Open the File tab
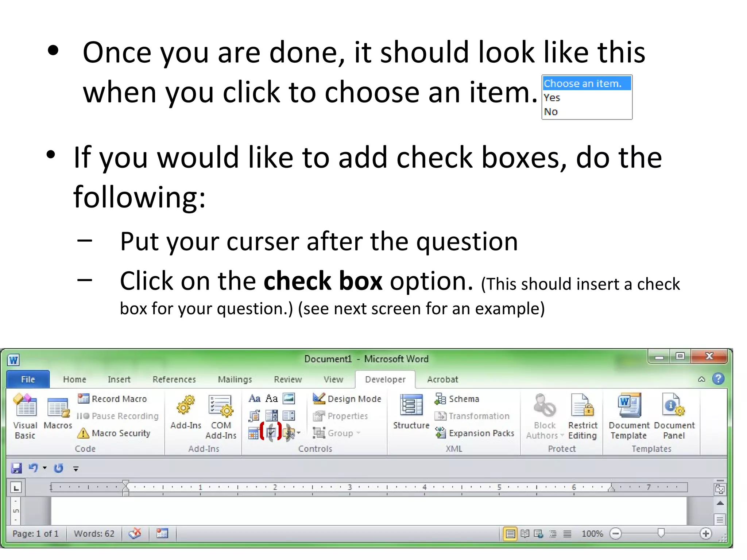 (28, 380)
